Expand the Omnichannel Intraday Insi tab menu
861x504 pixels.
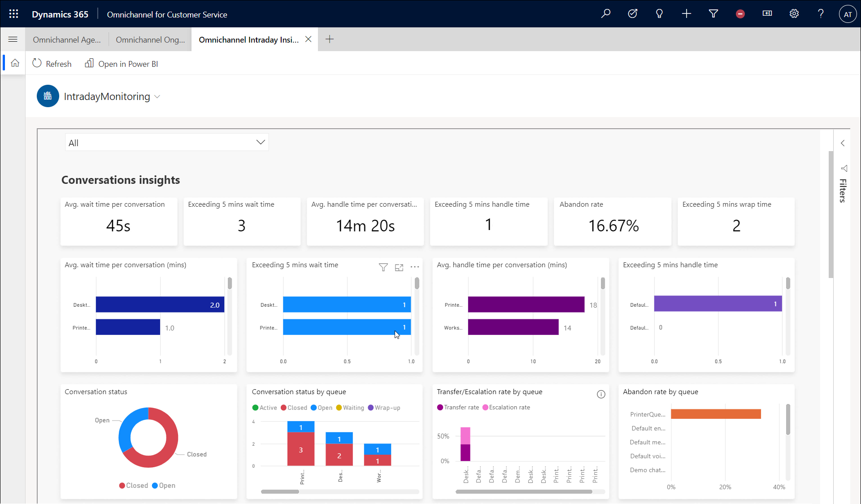tap(249, 39)
